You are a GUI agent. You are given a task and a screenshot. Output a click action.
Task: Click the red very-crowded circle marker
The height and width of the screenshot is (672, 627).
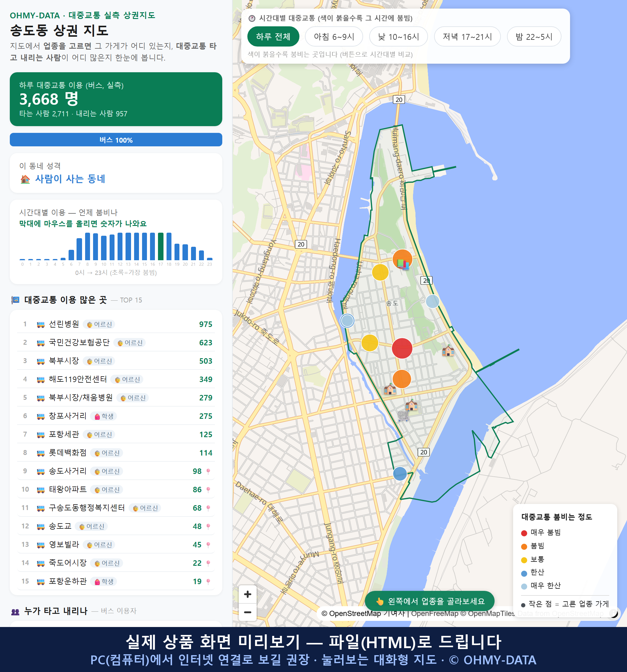tap(402, 348)
